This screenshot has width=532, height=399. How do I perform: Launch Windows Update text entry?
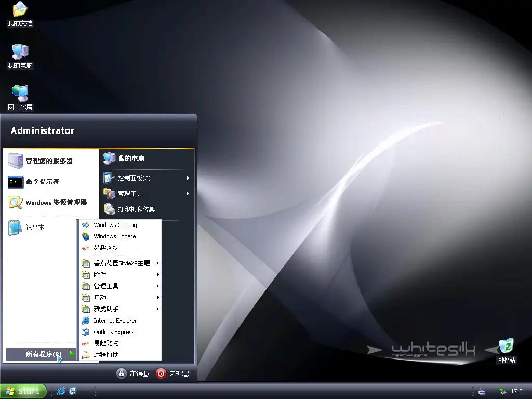click(x=115, y=236)
